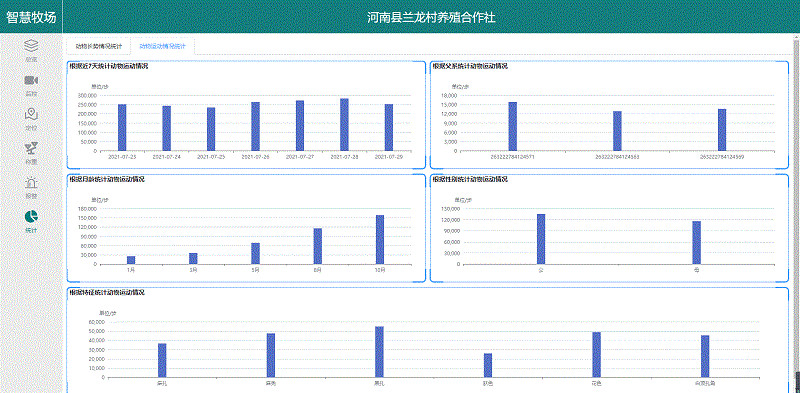The width and height of the screenshot is (800, 393).
Task: Click the 2021-07-29 bar in 7-day chart
Action: (x=389, y=128)
